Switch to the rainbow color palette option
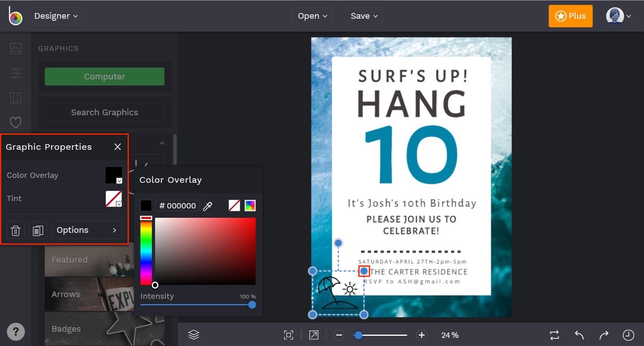 [x=250, y=206]
